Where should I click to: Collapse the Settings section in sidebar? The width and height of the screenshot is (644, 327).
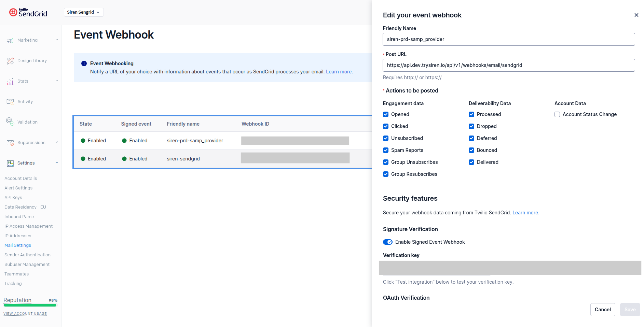click(56, 163)
